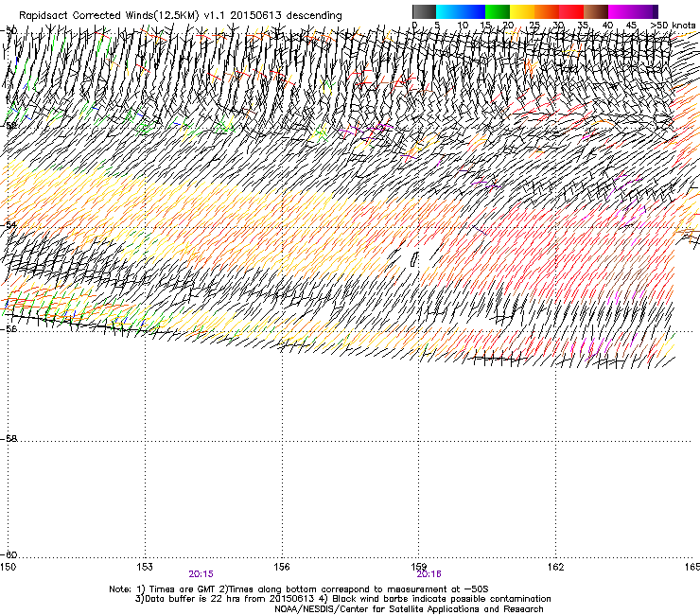This screenshot has height=615, width=700.
Task: Click the yellow 20-25 knots legend segment
Action: [522, 11]
